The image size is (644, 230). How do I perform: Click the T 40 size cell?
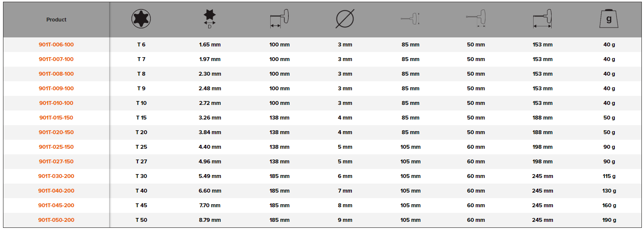point(141,191)
